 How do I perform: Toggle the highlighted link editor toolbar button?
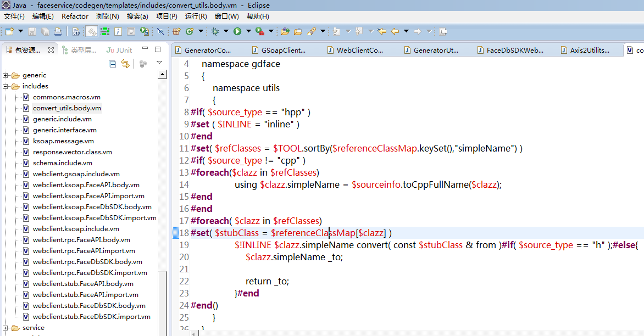pos(92,32)
